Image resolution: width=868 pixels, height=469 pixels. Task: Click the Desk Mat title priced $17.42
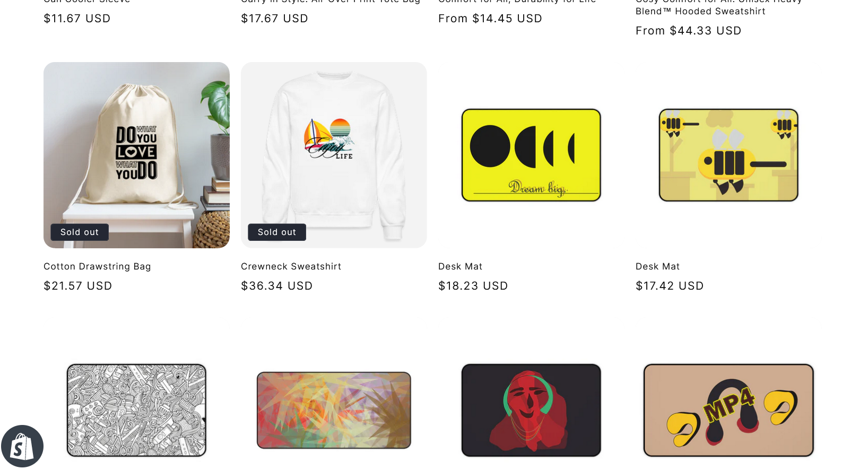click(657, 266)
